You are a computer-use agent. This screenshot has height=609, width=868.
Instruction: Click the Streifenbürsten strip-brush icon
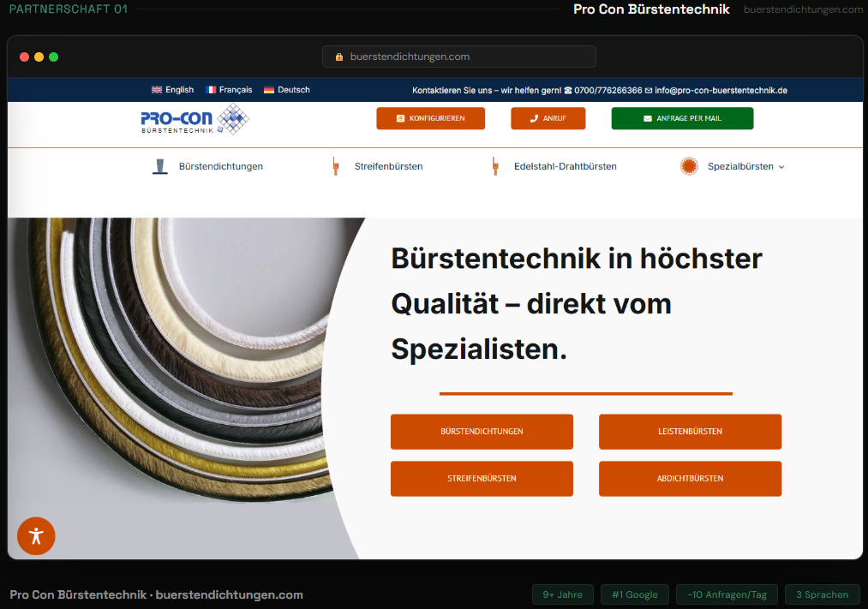point(335,166)
